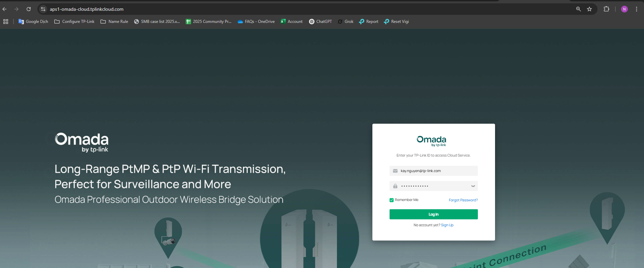Toggle password visibility eye icon
The image size is (644, 268).
pyautogui.click(x=473, y=186)
